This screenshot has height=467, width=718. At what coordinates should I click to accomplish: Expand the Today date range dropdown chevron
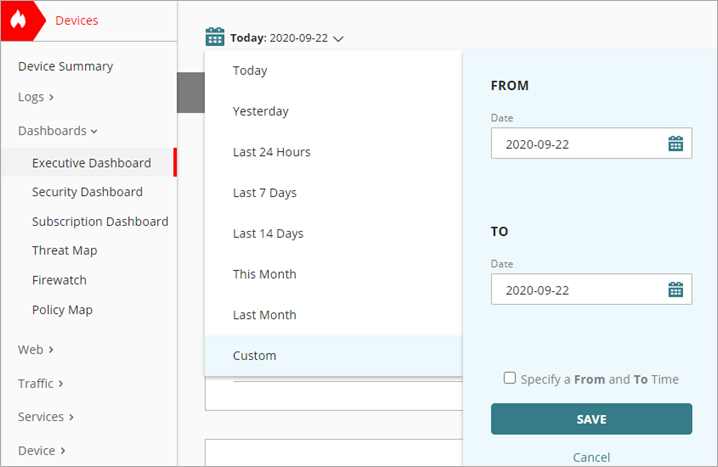339,39
